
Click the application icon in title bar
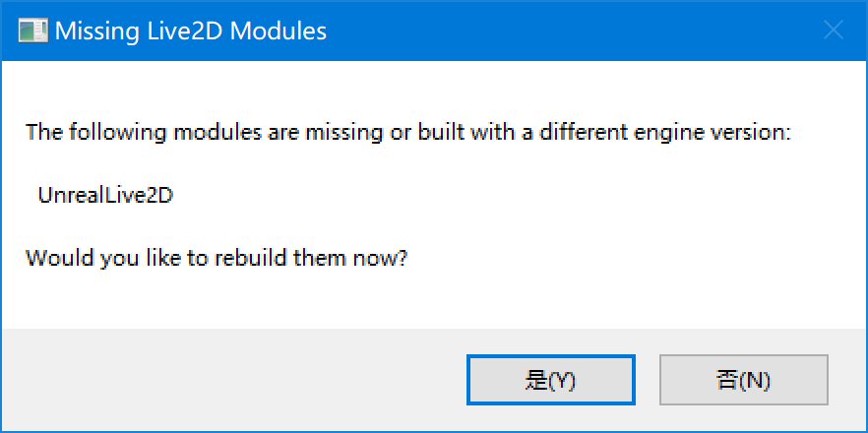tap(32, 31)
